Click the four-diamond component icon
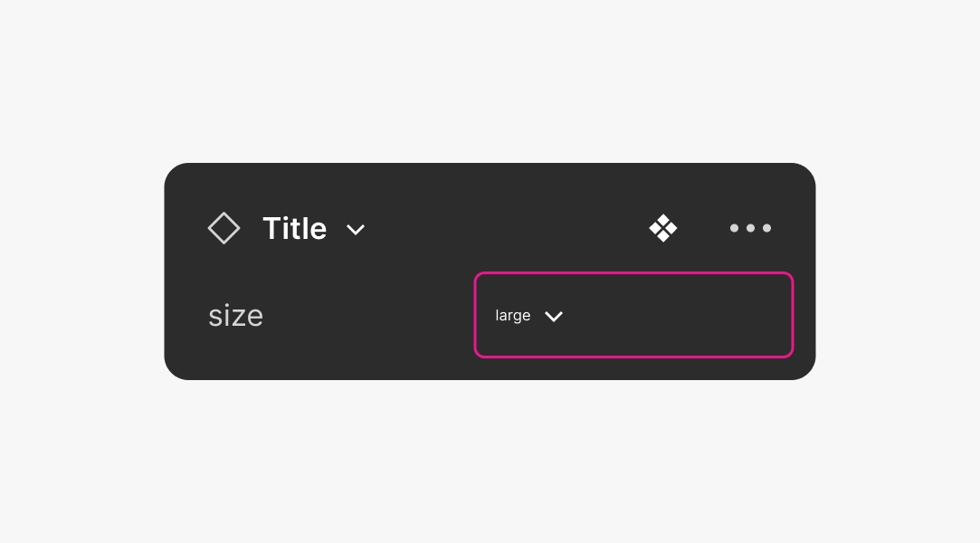The image size is (980, 543). [663, 228]
